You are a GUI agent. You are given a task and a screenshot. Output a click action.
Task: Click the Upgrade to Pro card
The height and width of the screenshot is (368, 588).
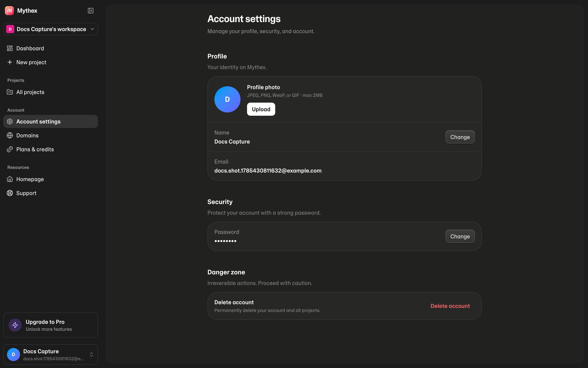[x=51, y=325]
